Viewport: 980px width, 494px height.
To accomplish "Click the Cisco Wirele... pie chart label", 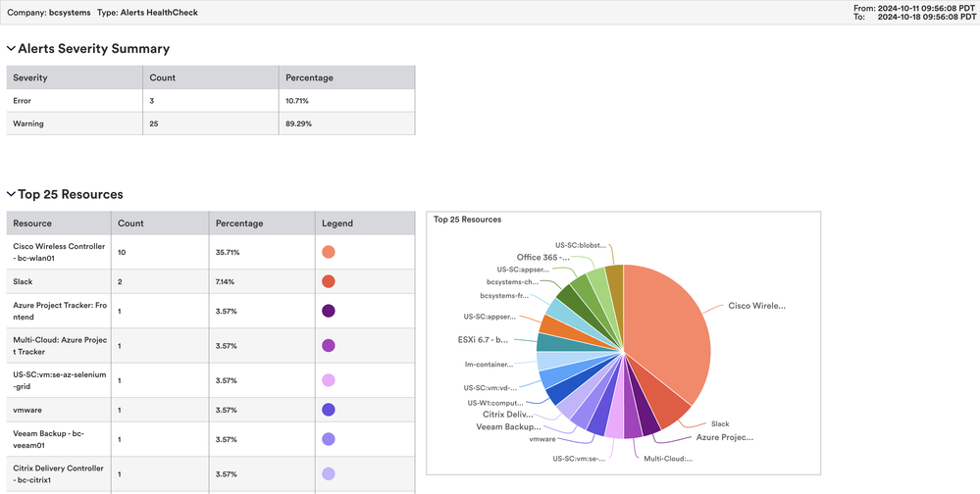I will [x=757, y=306].
